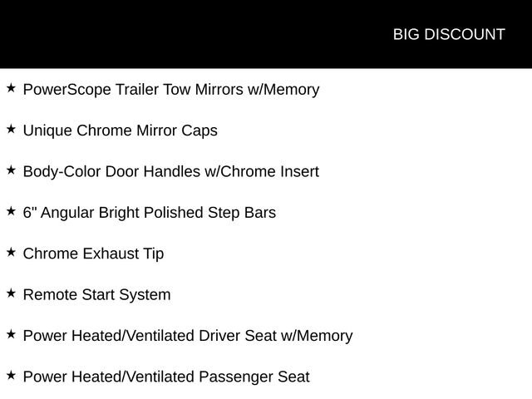Click the star next to Chrome Exhaust Tip
The height and width of the screenshot is (399, 532).
pyautogui.click(x=11, y=253)
